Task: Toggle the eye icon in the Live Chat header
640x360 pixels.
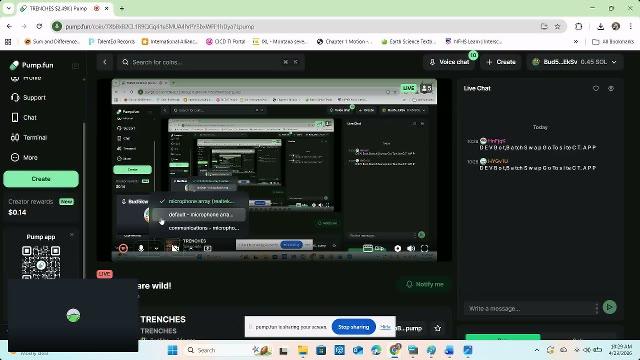Action: click(611, 88)
